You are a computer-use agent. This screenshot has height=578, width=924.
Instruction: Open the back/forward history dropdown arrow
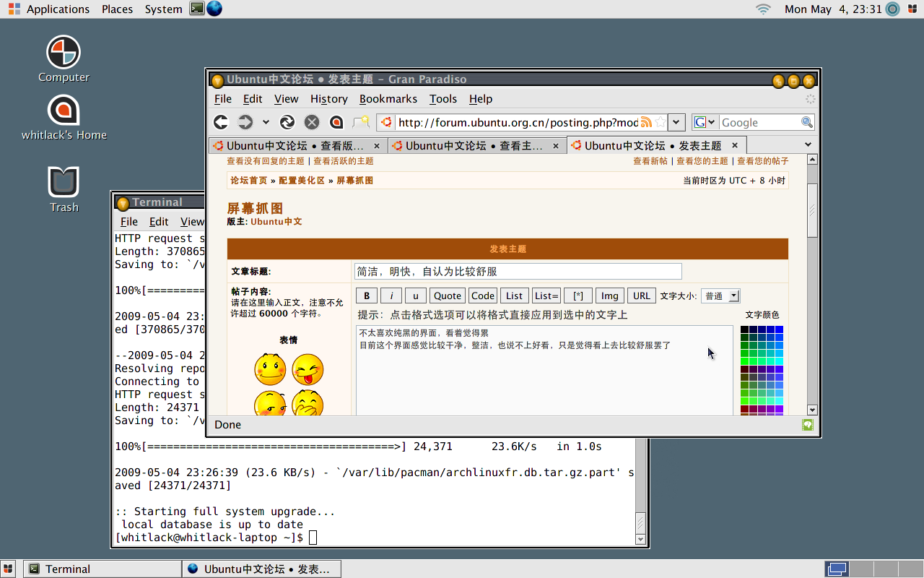pos(266,122)
